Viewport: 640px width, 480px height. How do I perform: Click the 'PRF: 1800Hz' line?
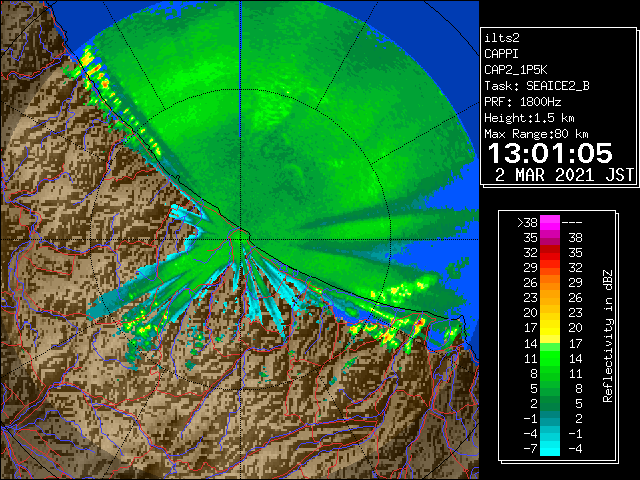[522, 102]
